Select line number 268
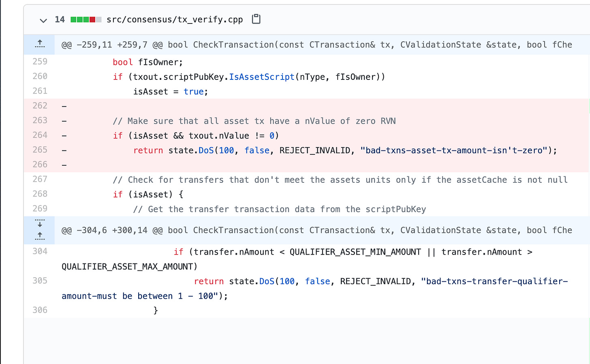The height and width of the screenshot is (364, 590). coord(40,194)
